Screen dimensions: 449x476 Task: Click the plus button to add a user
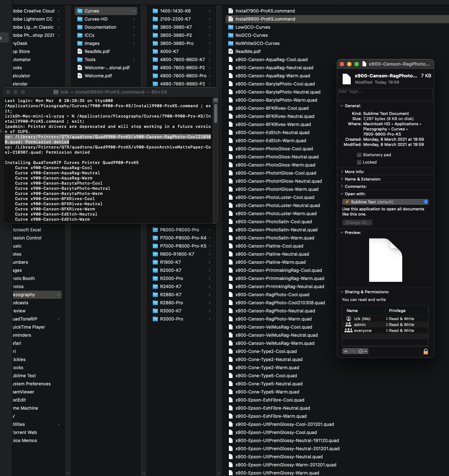pyautogui.click(x=346, y=351)
